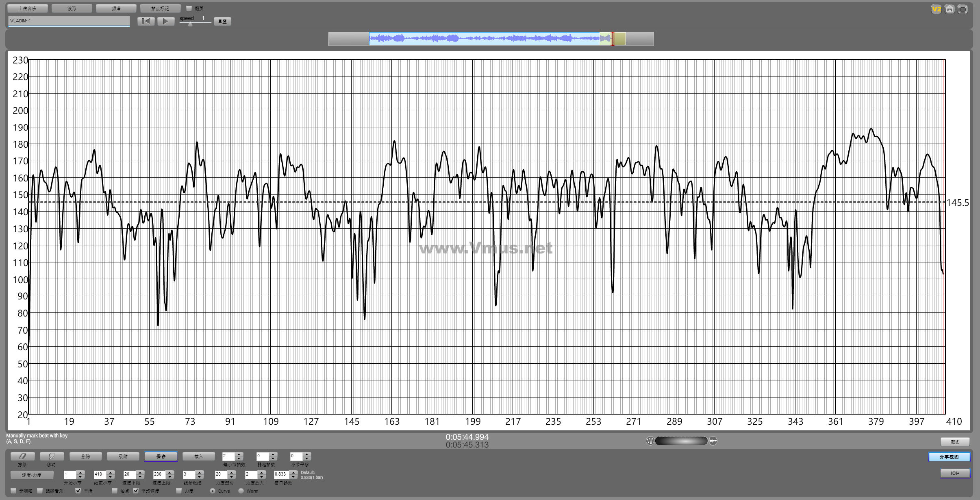Select the move (移动) tool
980x500 pixels.
click(52, 456)
